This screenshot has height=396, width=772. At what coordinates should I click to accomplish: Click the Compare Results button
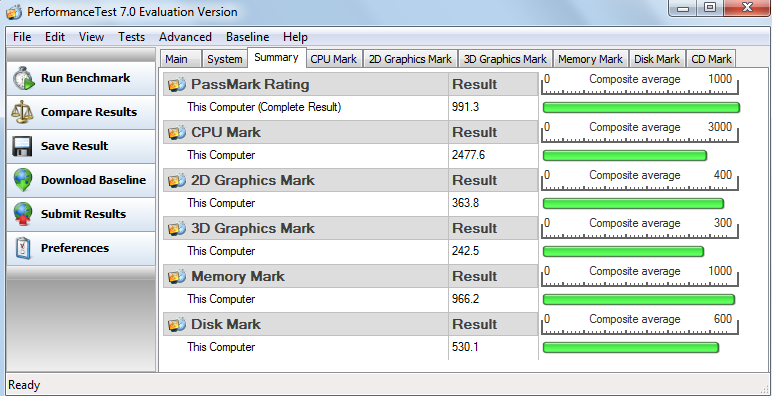click(x=81, y=112)
